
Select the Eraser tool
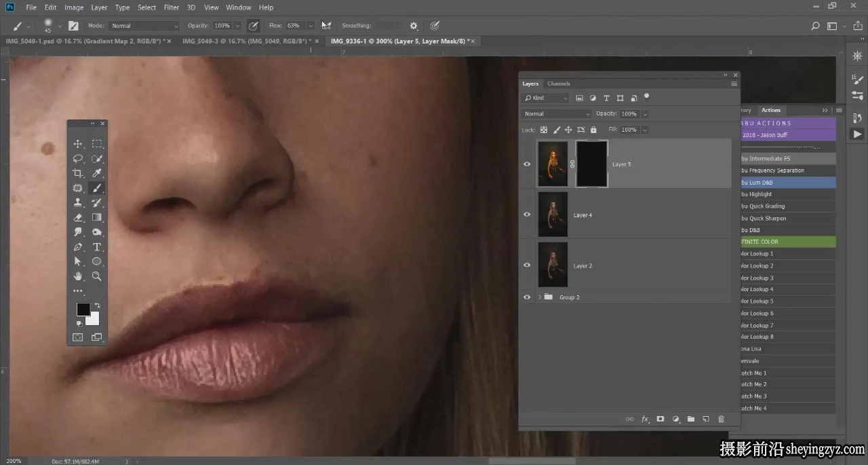pos(78,218)
